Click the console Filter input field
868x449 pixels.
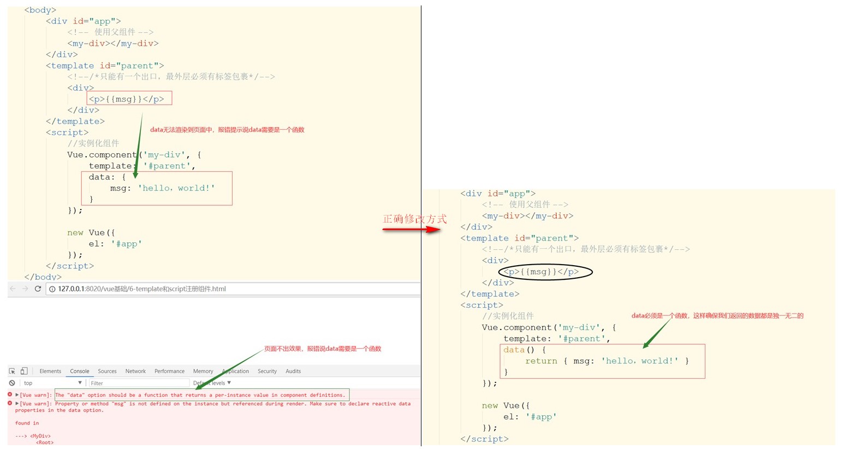(139, 383)
